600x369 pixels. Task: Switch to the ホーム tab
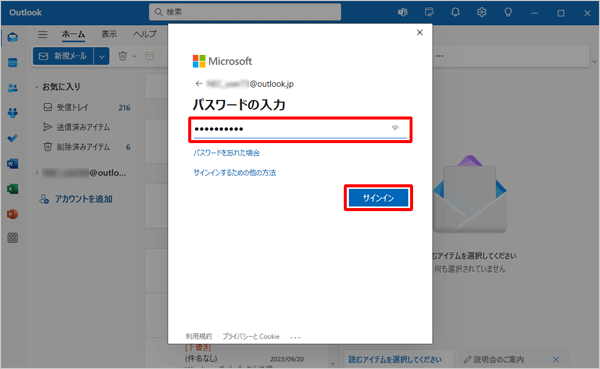pos(73,34)
